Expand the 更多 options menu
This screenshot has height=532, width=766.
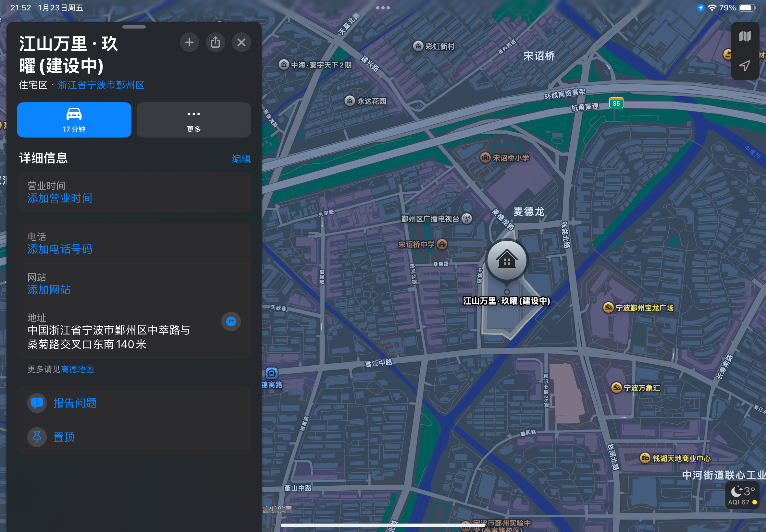[194, 120]
